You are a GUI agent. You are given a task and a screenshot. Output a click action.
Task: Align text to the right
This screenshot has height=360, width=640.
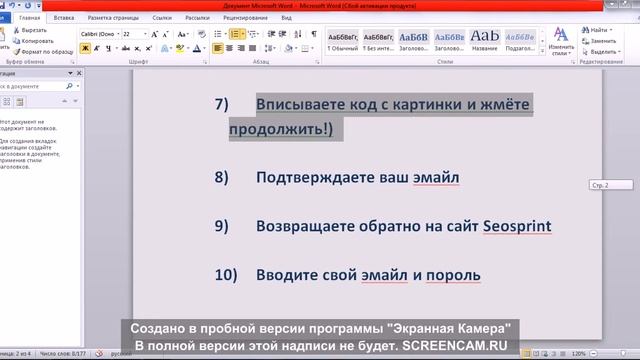tap(241, 49)
